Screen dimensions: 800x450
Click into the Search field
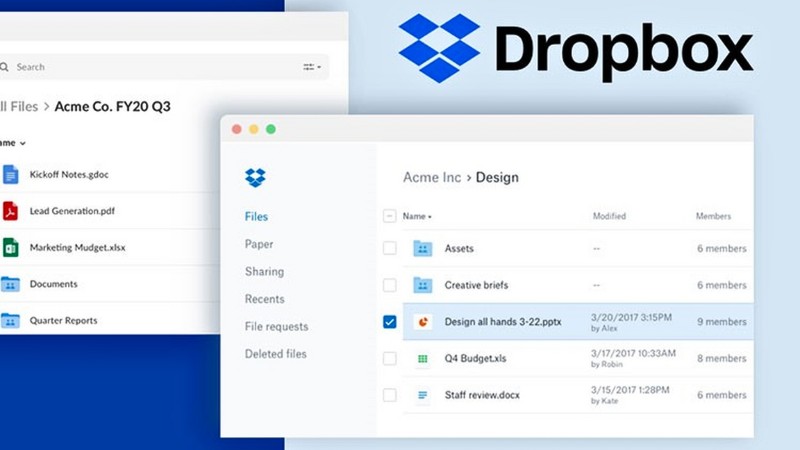pyautogui.click(x=163, y=67)
